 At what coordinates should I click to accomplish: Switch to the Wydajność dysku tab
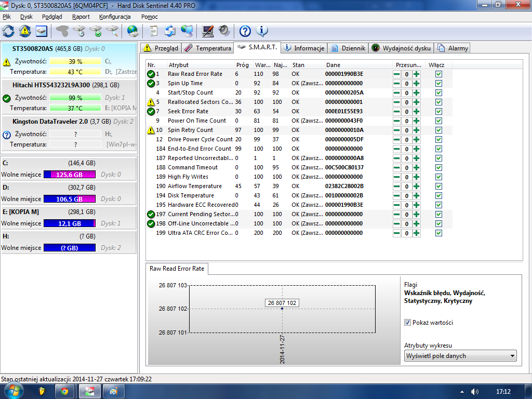point(402,48)
